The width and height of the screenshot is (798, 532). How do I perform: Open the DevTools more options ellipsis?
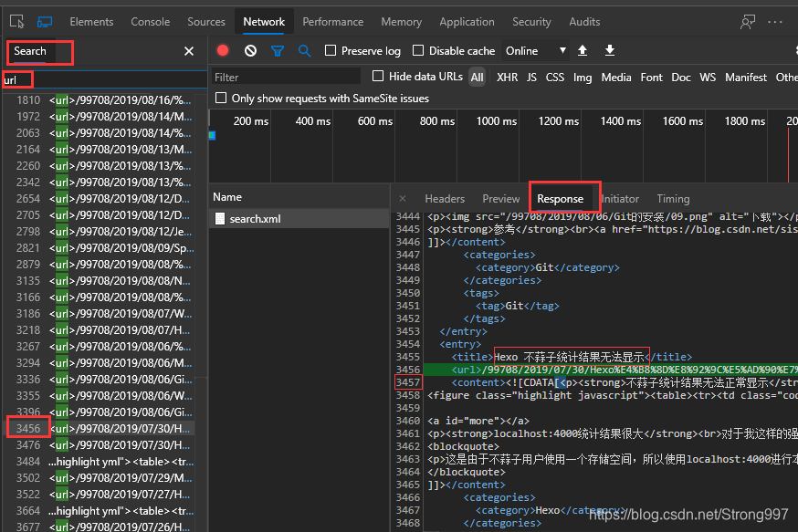[x=775, y=22]
